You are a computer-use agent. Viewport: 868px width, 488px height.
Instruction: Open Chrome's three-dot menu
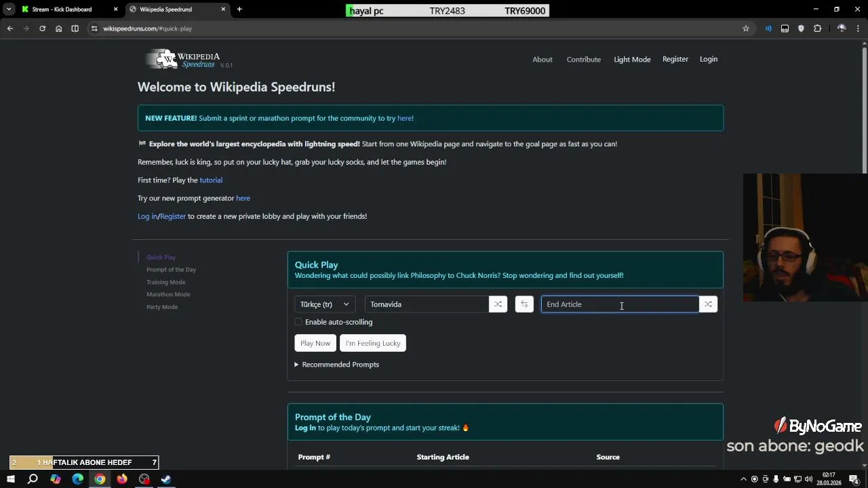[858, 28]
